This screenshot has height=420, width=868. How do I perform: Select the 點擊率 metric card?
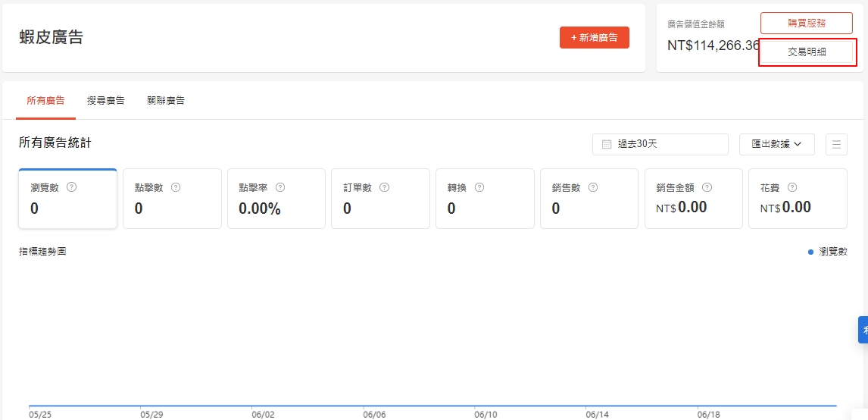point(276,199)
